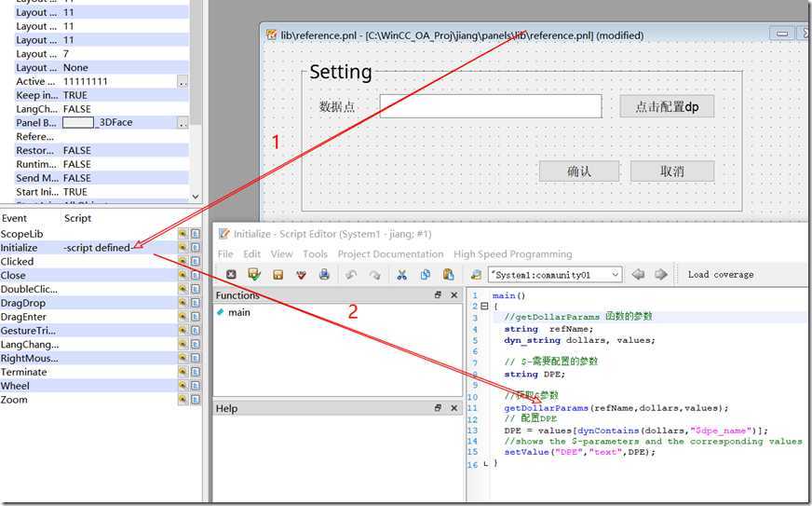Click the navigate back arrow icon
This screenshot has height=506, width=812.
coord(638,274)
